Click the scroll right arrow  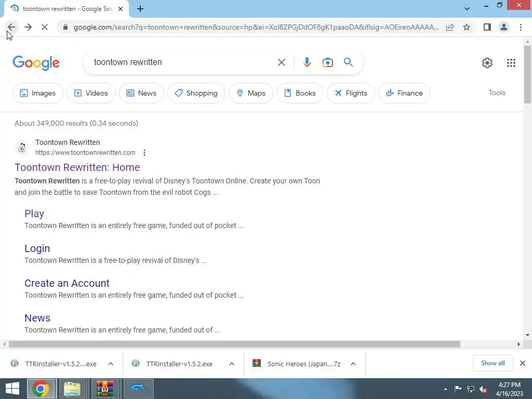[x=518, y=344]
